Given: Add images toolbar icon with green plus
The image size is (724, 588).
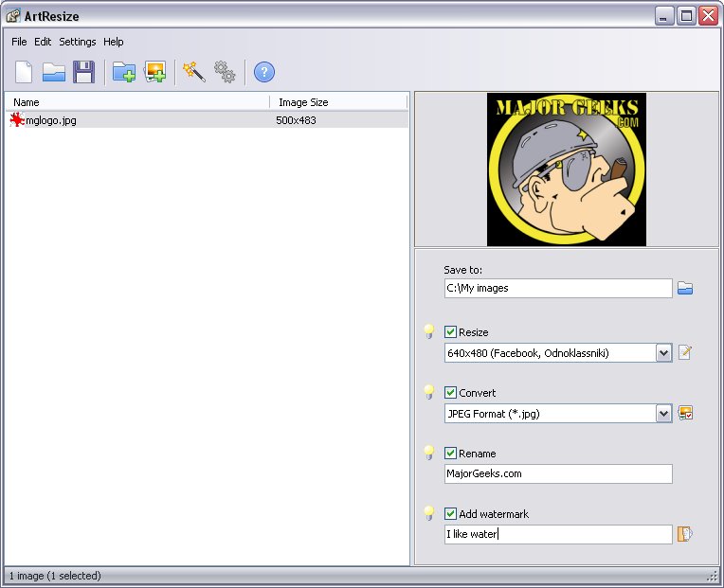Looking at the screenshot, I should 155,72.
